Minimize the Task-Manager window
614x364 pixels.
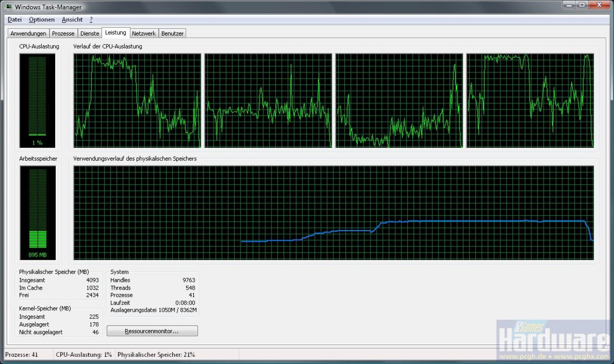569,5
